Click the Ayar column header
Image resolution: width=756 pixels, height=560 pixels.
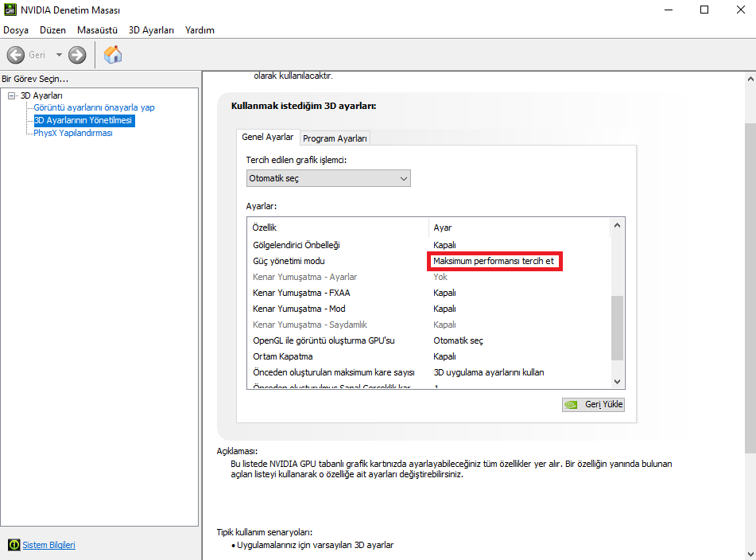[519, 227]
